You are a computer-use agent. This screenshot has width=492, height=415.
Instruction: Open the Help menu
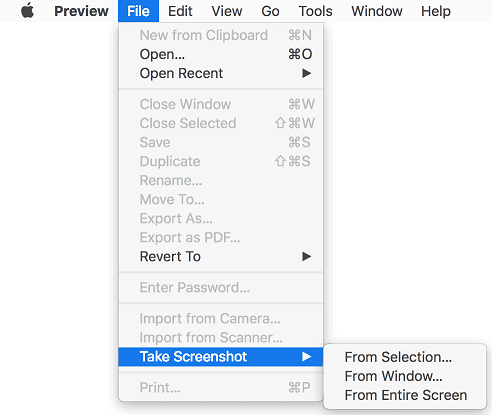point(436,11)
